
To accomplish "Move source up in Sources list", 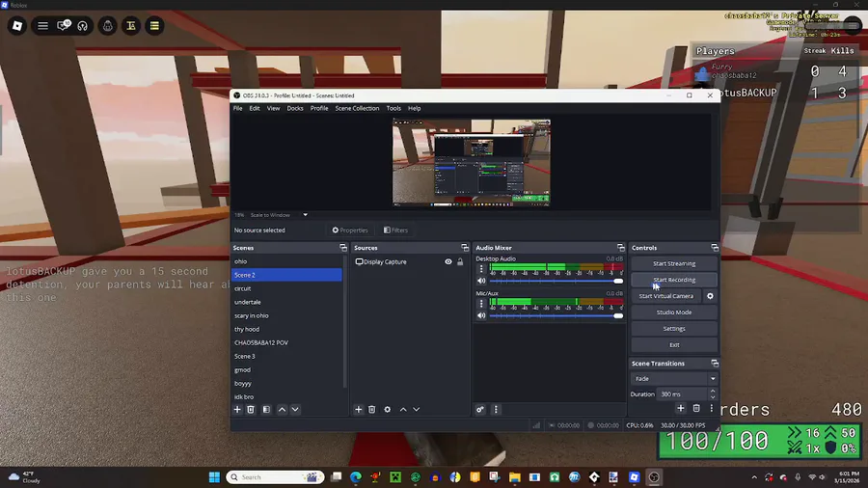I will pos(403,410).
